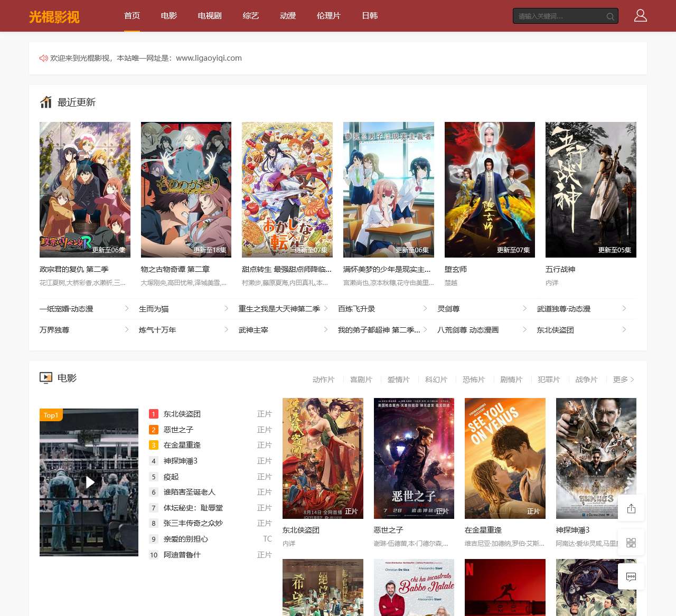The height and width of the screenshot is (616, 676).
Task: Open 重生之我是大天神第二季 link
Action: coord(279,309)
